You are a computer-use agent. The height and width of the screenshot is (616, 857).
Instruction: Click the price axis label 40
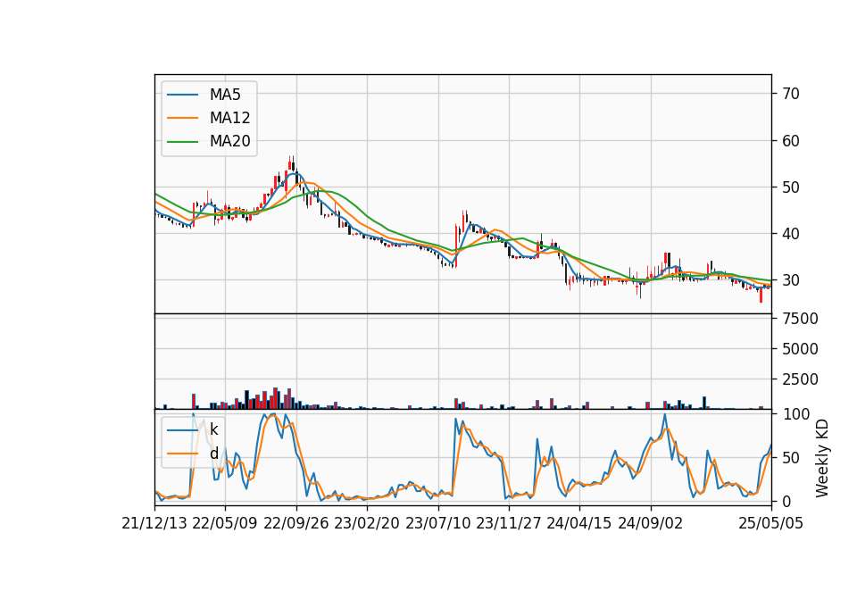point(791,234)
